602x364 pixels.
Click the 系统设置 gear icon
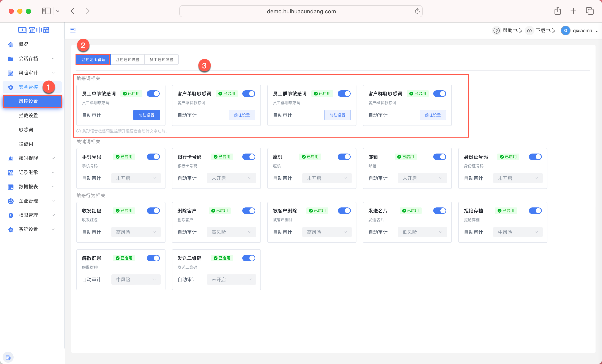11,229
